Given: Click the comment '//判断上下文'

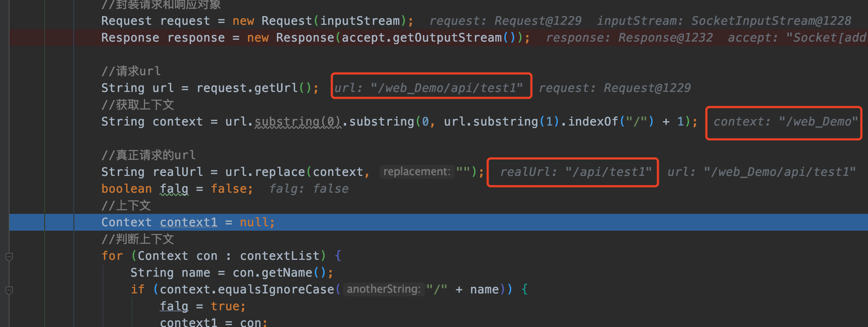Looking at the screenshot, I should click(138, 239).
